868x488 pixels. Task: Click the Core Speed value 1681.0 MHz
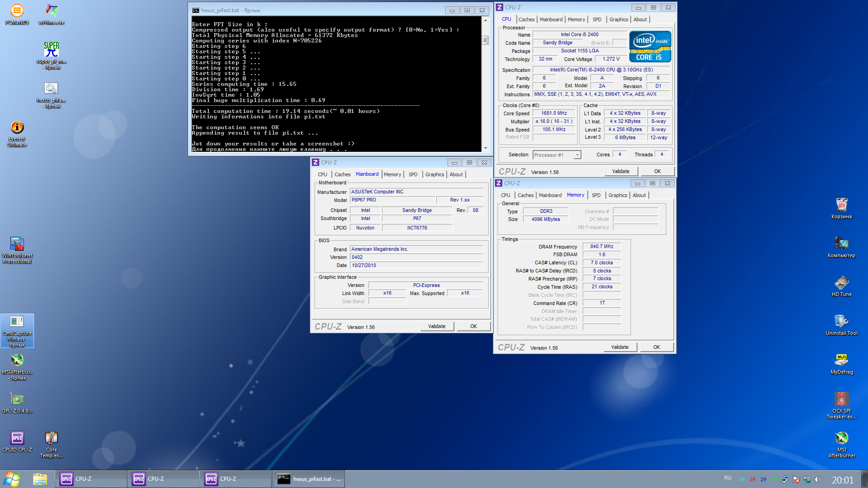[554, 113]
